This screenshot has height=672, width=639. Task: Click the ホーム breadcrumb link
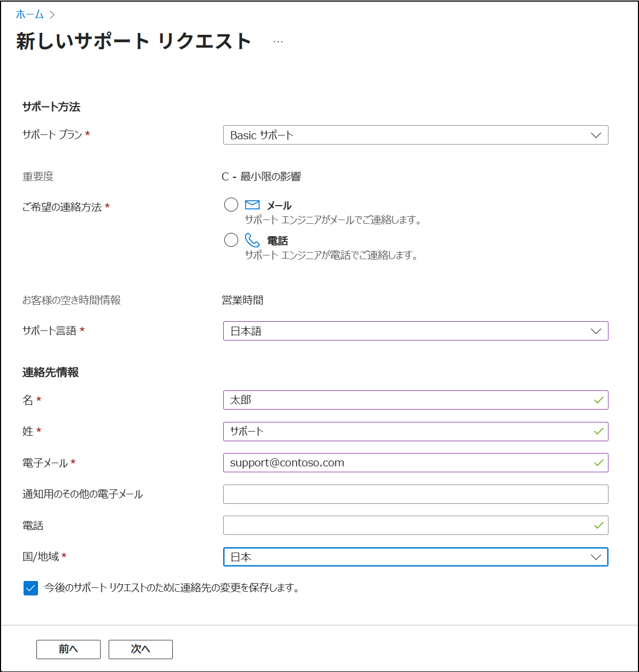pyautogui.click(x=29, y=15)
